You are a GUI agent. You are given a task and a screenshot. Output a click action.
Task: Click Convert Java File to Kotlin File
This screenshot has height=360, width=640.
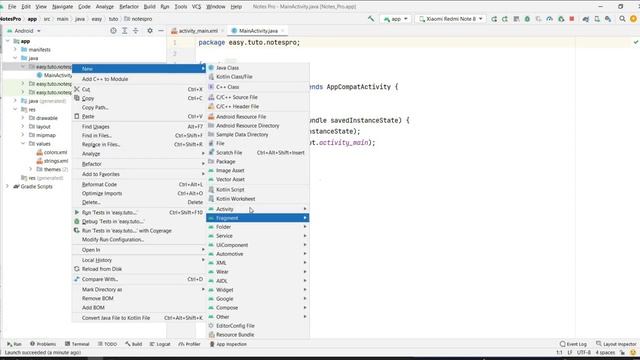point(139,318)
